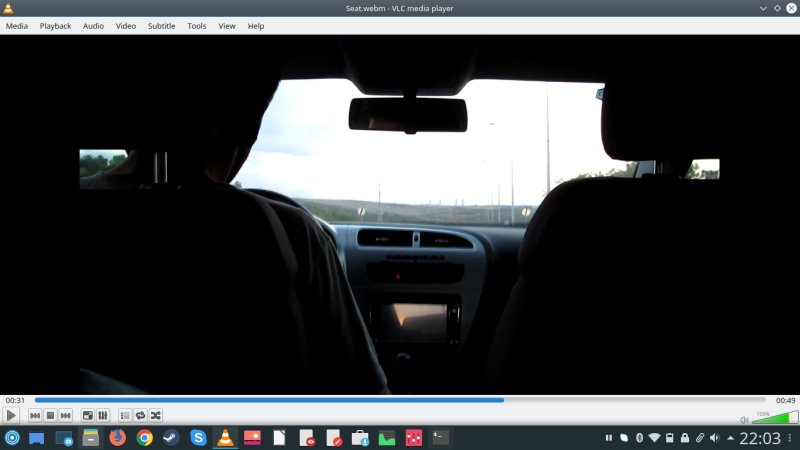
Task: Launch Skype from the taskbar
Action: click(198, 438)
